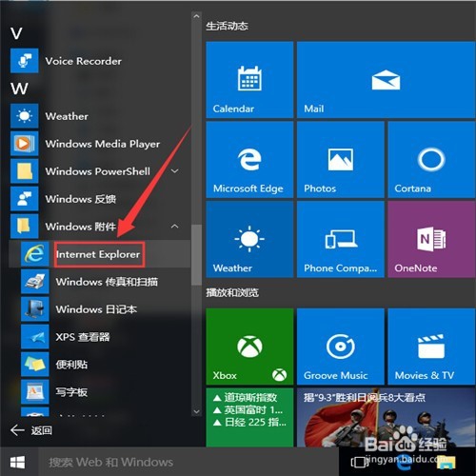The height and width of the screenshot is (476, 476).
Task: Open the Photos tile
Action: tap(341, 160)
